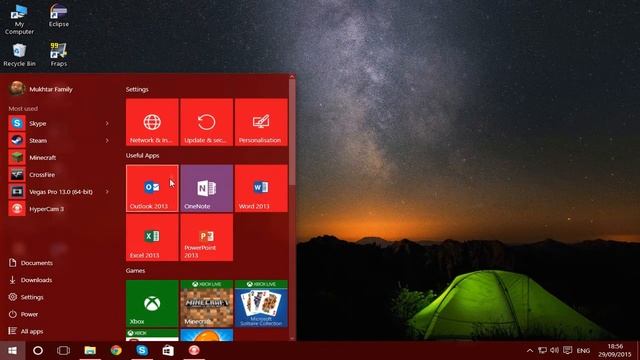Launch the OneNote tile
Viewport: 640px width, 360px height.
pos(207,188)
